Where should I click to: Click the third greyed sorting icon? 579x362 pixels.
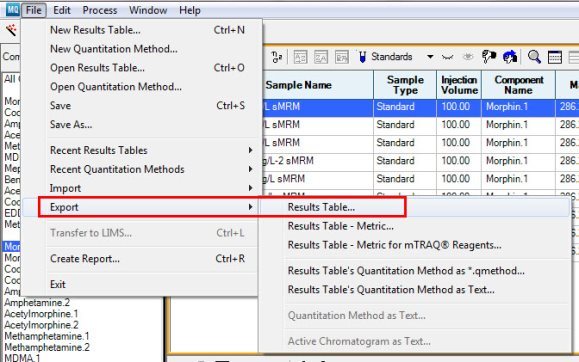click(342, 57)
